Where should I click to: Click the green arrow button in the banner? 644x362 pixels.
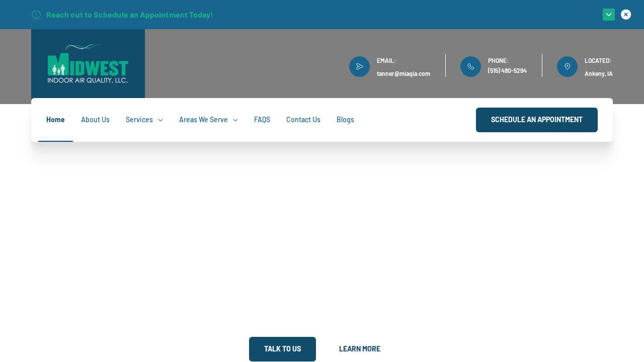(609, 15)
